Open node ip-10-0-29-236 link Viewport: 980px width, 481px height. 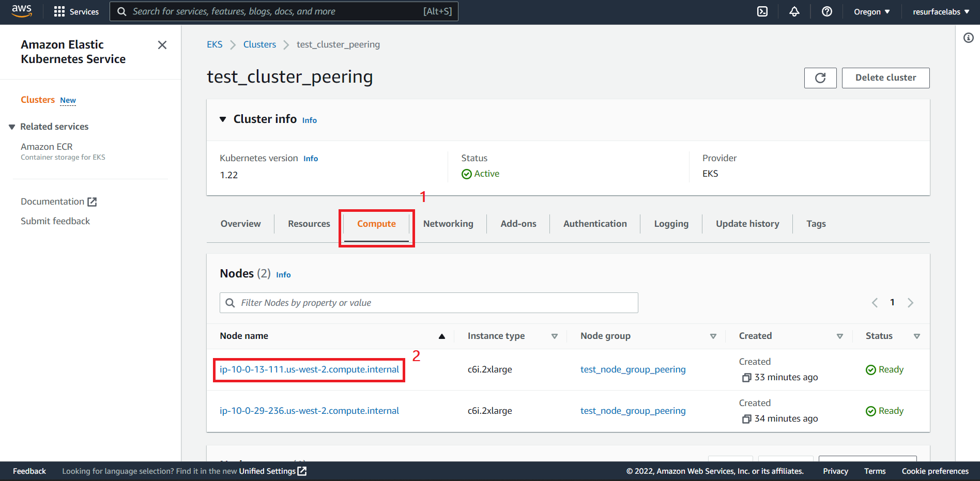309,411
